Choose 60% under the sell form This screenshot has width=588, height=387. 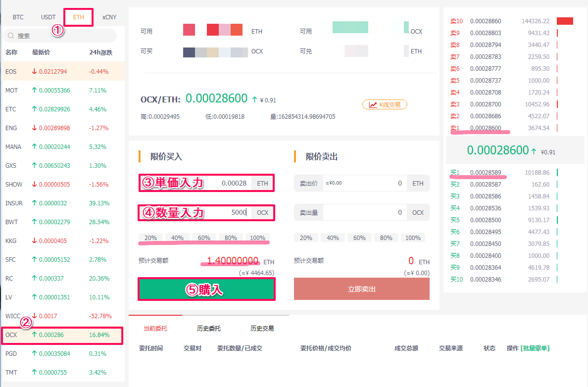pyautogui.click(x=359, y=238)
